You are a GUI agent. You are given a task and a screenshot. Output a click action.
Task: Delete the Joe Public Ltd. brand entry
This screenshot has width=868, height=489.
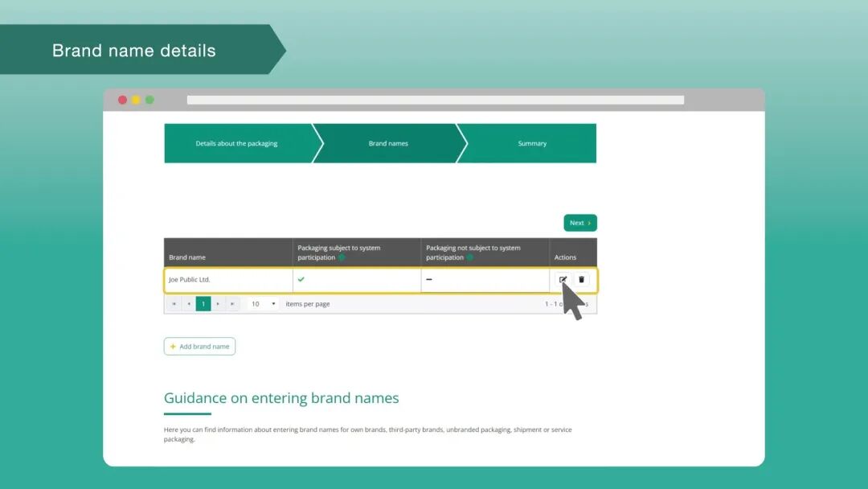point(581,280)
